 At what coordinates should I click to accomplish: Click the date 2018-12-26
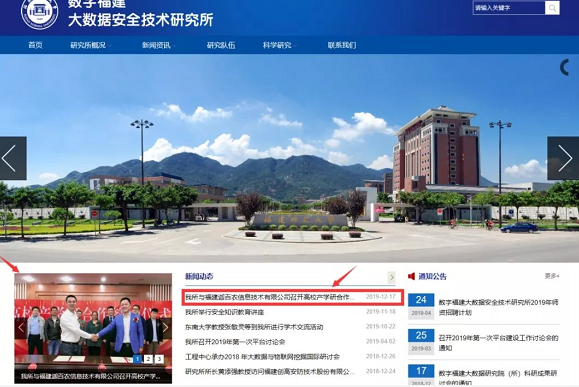pyautogui.click(x=381, y=356)
